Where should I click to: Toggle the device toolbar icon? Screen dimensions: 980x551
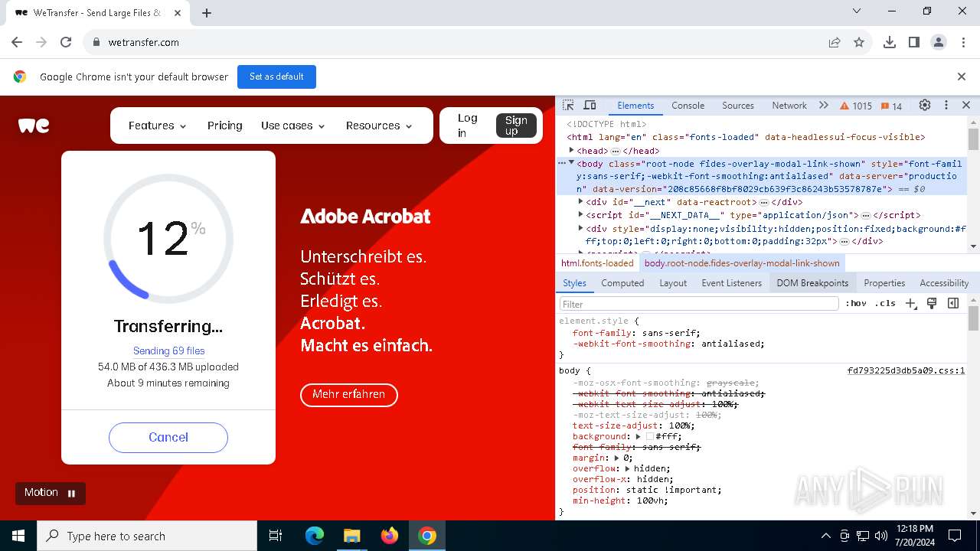click(590, 106)
